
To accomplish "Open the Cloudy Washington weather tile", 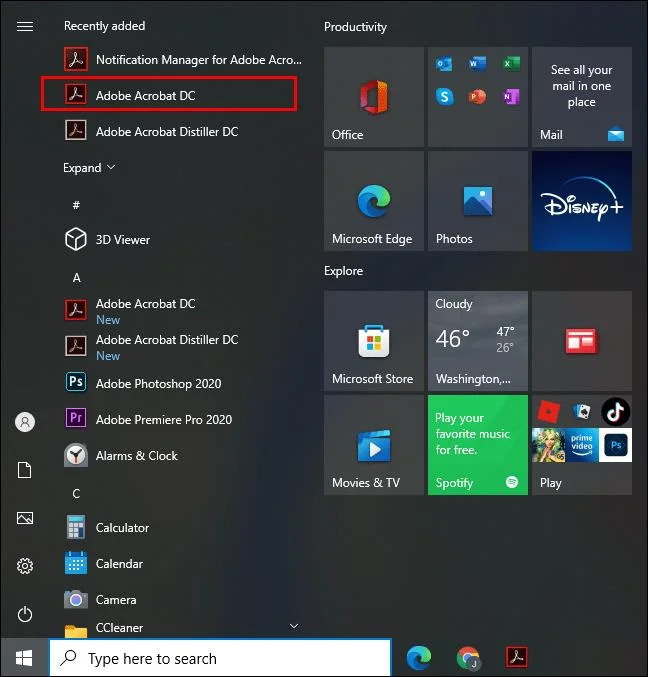I will (477, 341).
